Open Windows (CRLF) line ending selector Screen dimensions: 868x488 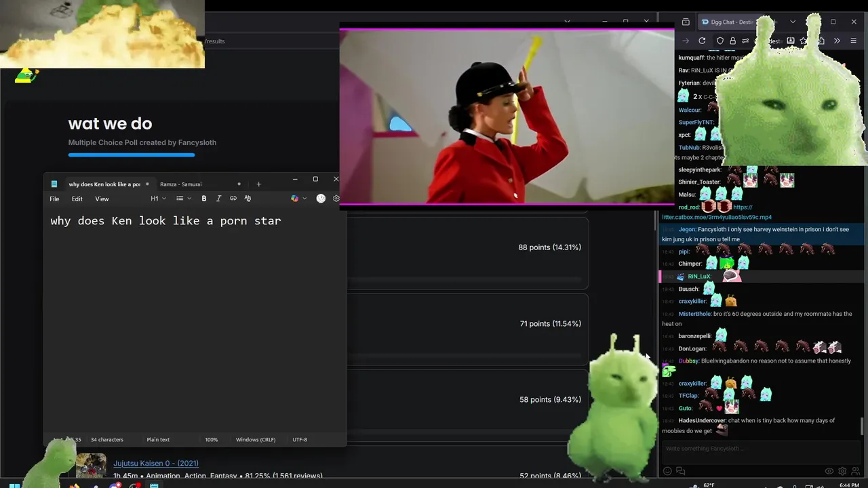tap(256, 439)
